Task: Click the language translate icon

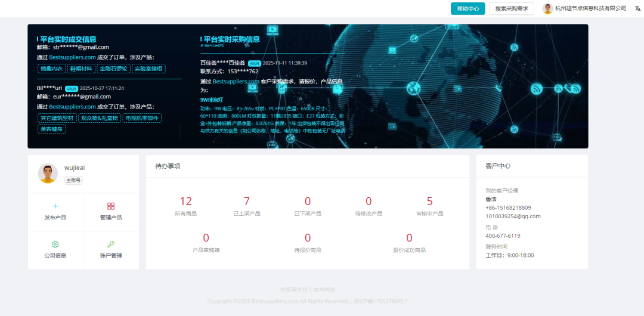Action: tap(636, 8)
